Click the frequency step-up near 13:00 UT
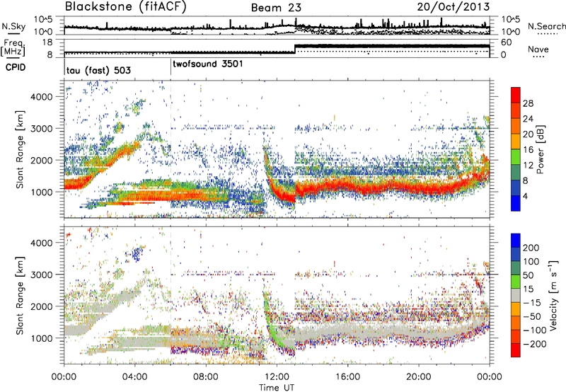Viewport: 566px width, 392px height. [295, 49]
